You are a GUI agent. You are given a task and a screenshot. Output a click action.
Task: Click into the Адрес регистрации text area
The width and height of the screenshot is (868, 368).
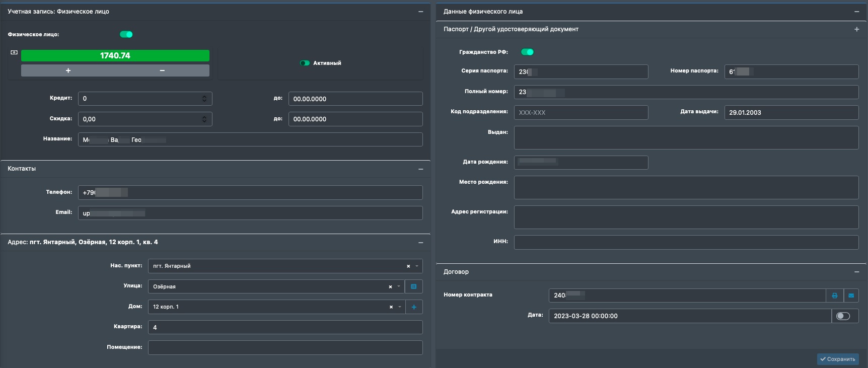coord(686,217)
